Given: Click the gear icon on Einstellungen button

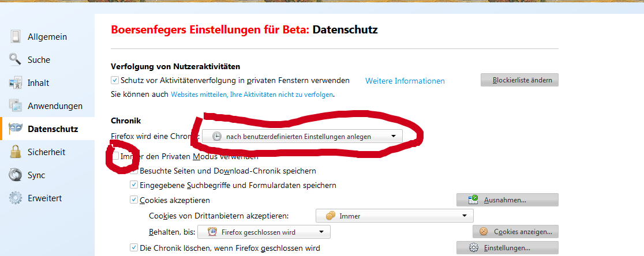Looking at the screenshot, I should [474, 248].
